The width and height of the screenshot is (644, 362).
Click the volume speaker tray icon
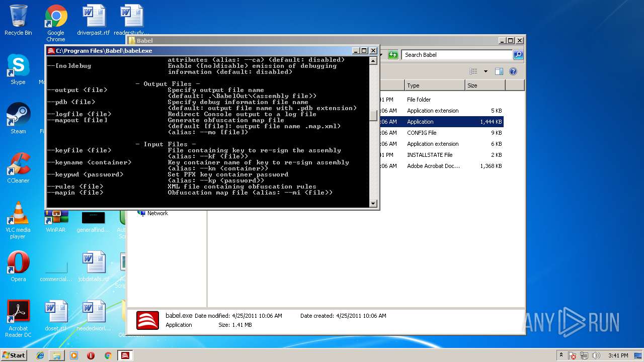pos(597,355)
